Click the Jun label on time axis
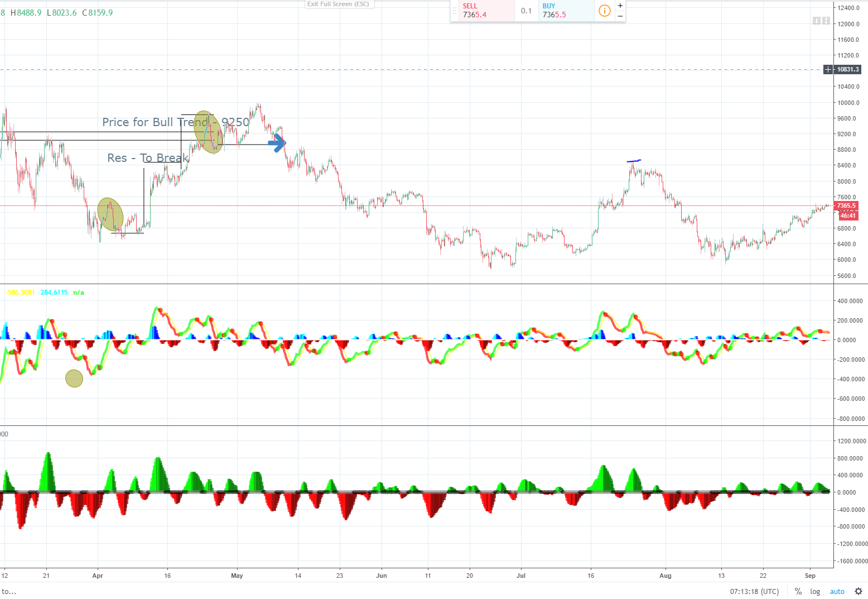Image resolution: width=868 pixels, height=599 pixels. click(x=382, y=576)
